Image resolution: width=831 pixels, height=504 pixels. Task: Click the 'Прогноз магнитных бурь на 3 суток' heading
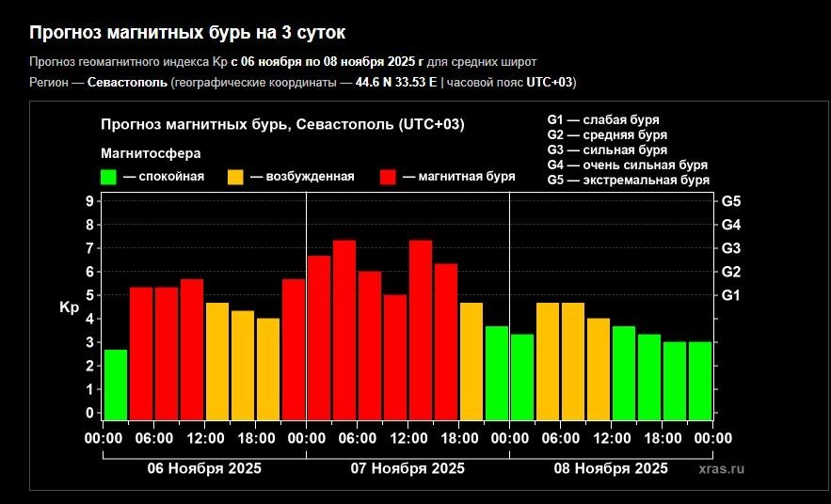click(x=187, y=33)
